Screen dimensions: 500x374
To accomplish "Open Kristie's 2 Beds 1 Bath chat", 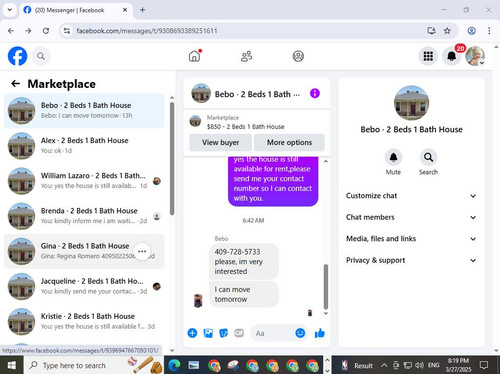I will pyautogui.click(x=84, y=321).
